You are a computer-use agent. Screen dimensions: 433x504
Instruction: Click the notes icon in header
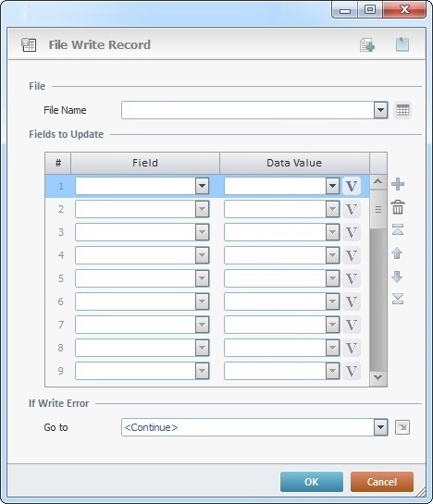[402, 44]
